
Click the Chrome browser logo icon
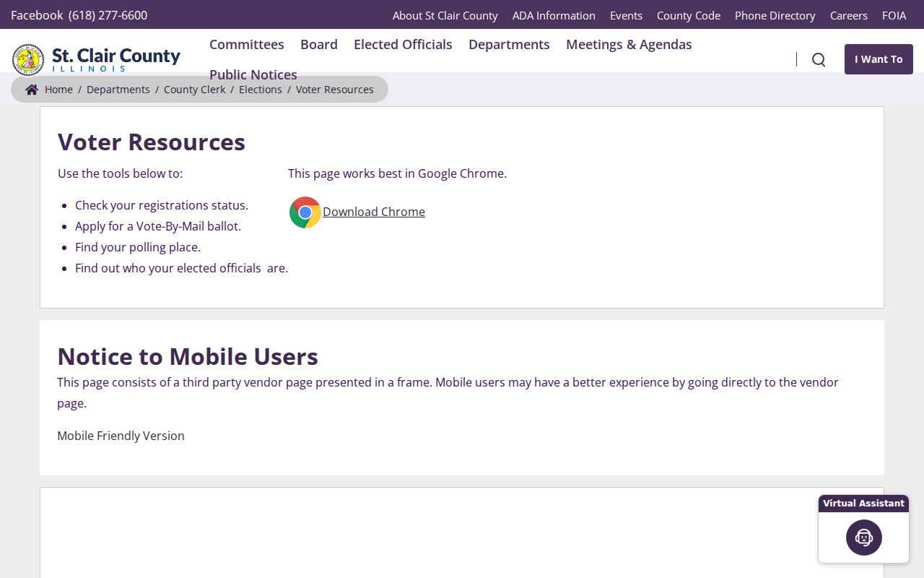point(305,212)
